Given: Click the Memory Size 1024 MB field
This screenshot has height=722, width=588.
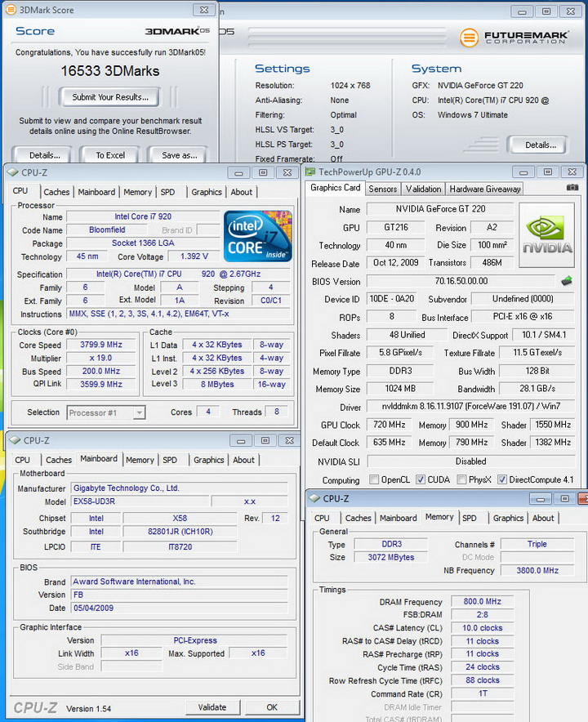Looking at the screenshot, I should (399, 389).
